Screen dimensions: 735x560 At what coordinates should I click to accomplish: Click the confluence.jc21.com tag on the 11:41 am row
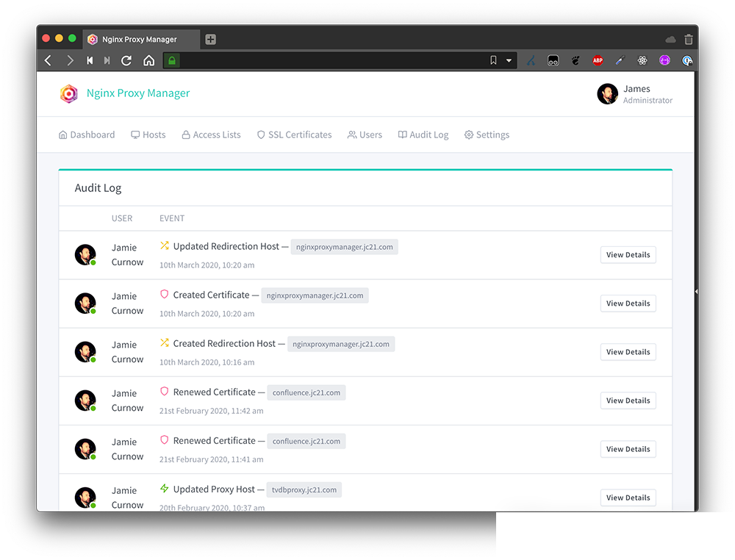[x=306, y=442]
